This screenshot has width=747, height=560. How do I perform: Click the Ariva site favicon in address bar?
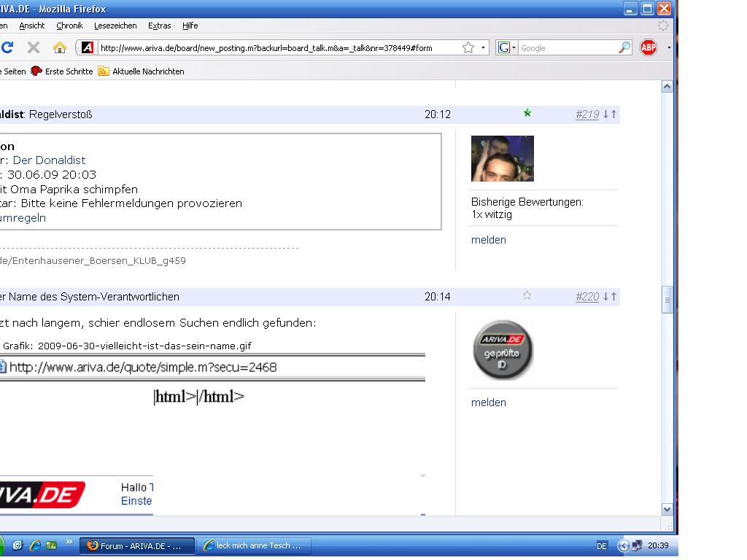[88, 47]
